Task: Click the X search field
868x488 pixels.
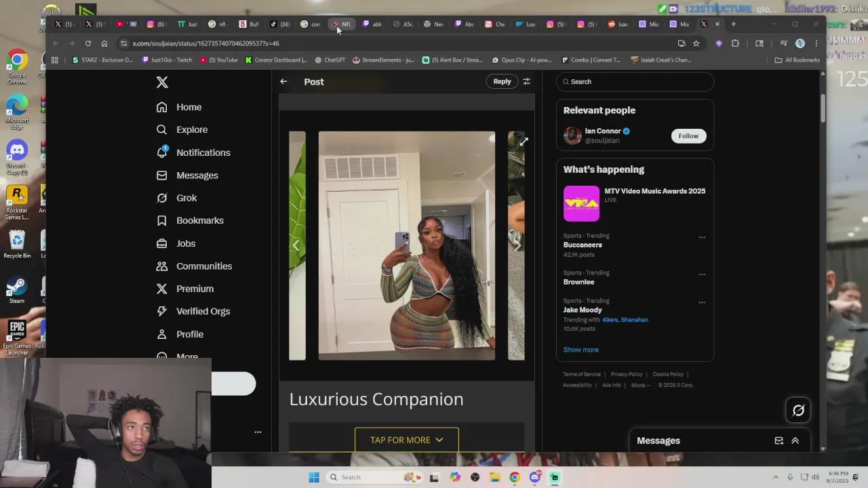Action: click(x=635, y=81)
